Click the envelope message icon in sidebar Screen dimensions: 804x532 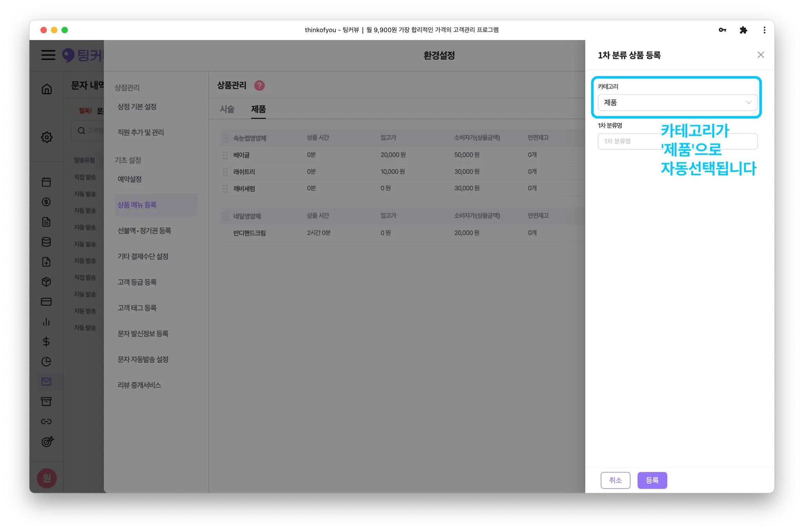pos(46,381)
